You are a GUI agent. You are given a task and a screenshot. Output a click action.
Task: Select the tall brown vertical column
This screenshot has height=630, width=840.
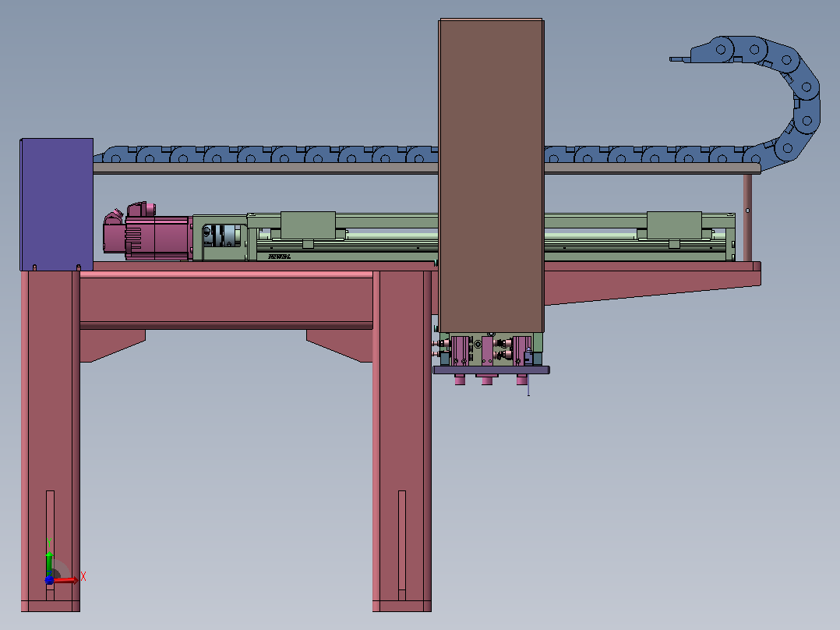click(491, 176)
